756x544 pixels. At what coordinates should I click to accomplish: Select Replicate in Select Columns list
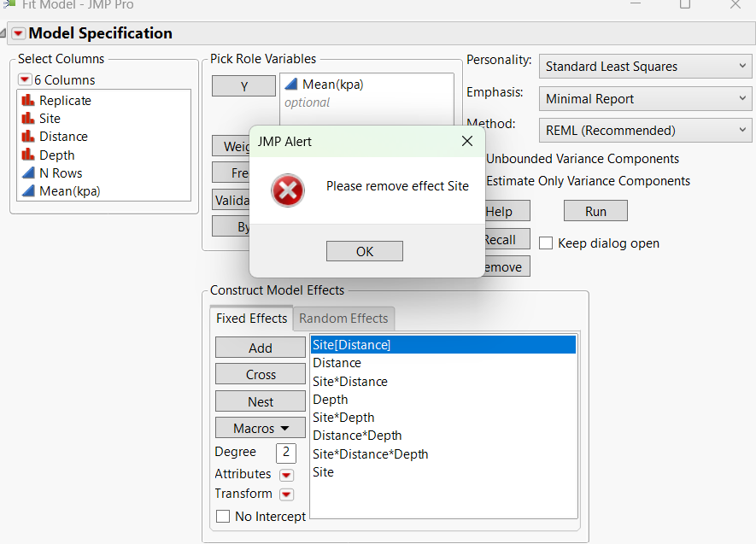coord(65,100)
